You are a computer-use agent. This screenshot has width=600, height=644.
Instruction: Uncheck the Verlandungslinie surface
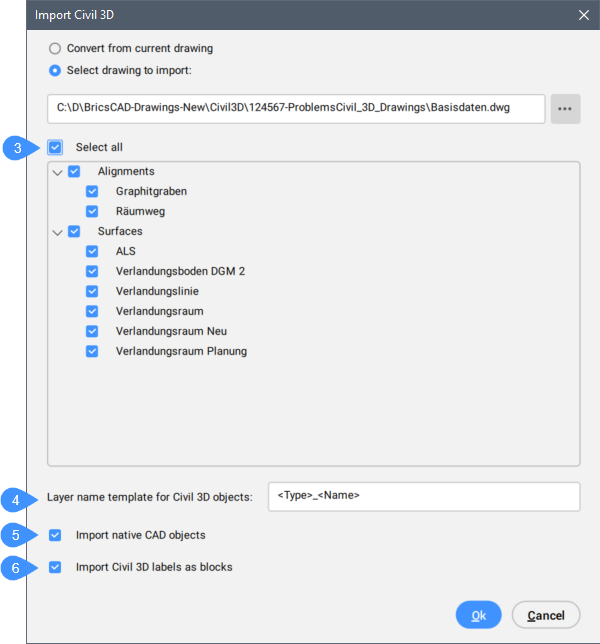point(92,291)
